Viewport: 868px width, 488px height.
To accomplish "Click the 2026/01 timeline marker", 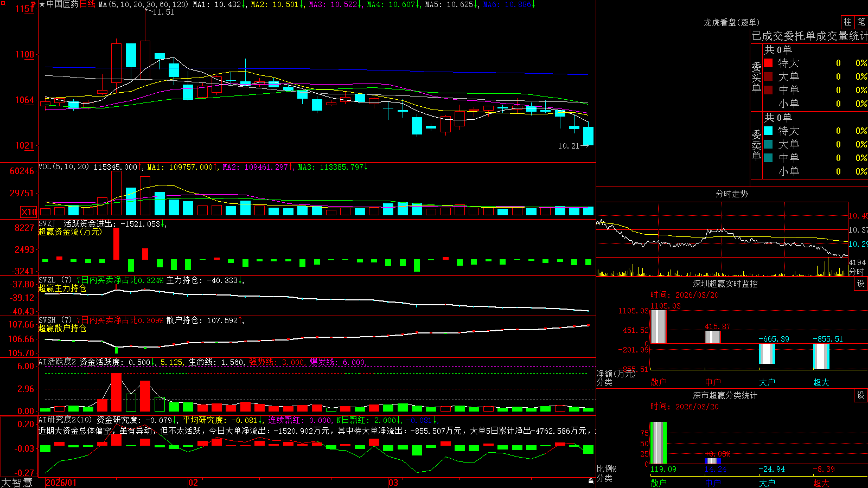I will pos(61,483).
